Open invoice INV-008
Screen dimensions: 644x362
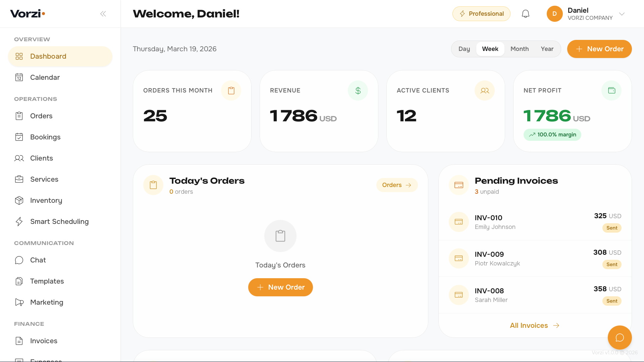535,295
